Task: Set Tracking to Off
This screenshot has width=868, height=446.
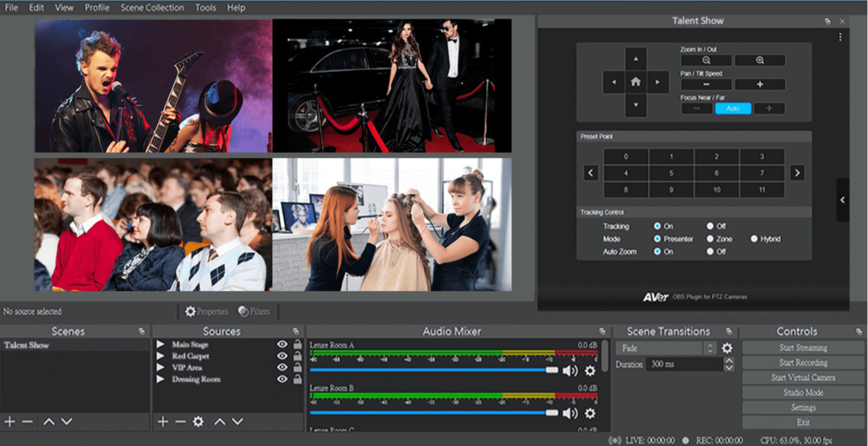Action: [x=710, y=226]
